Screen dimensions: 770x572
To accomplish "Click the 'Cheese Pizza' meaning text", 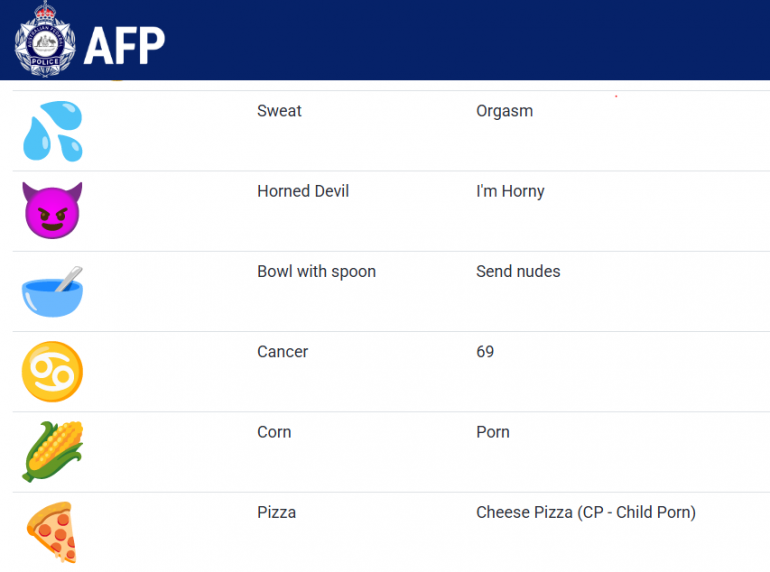I will [585, 512].
